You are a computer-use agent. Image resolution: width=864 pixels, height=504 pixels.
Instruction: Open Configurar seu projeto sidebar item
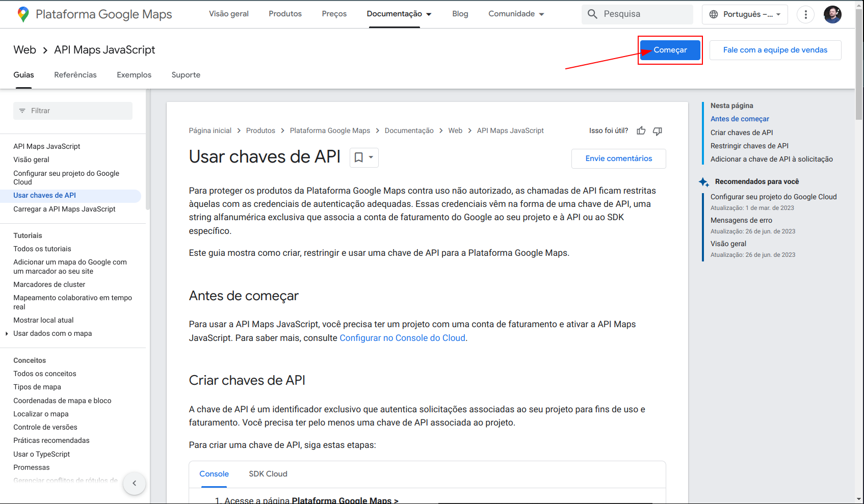pos(66,178)
